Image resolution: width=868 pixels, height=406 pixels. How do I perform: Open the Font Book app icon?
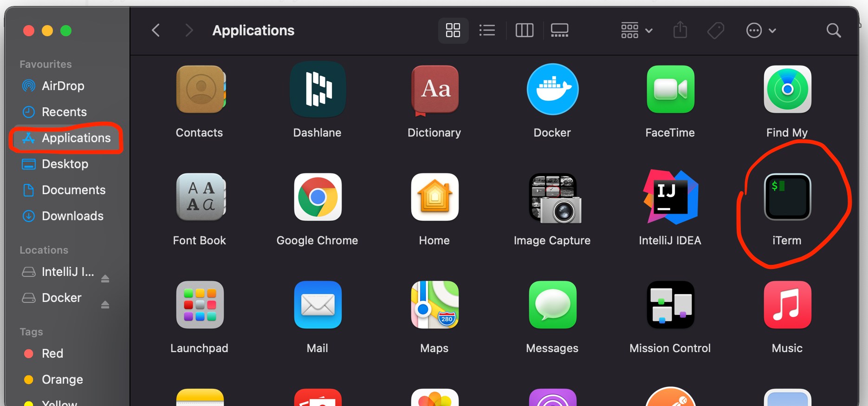(x=201, y=197)
